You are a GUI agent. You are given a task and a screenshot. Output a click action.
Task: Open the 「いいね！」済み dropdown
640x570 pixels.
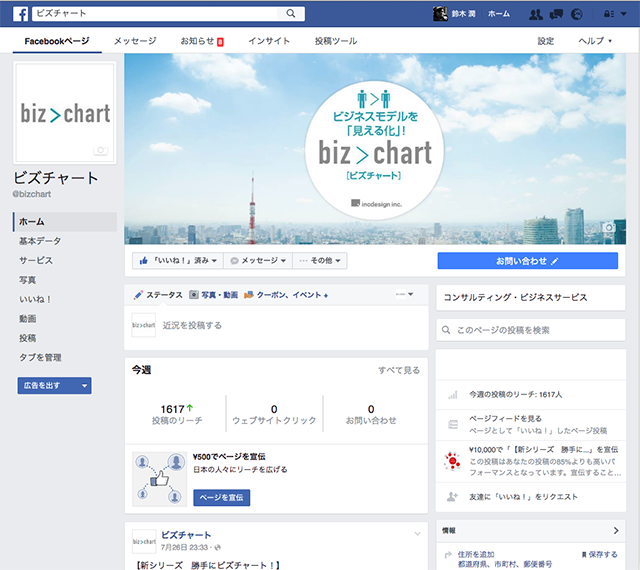pyautogui.click(x=178, y=261)
